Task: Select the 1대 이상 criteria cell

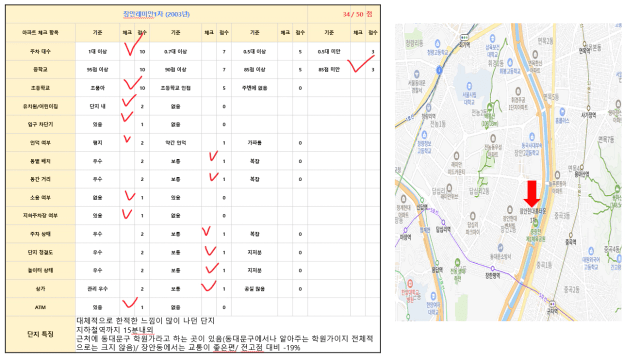Action: (98, 51)
